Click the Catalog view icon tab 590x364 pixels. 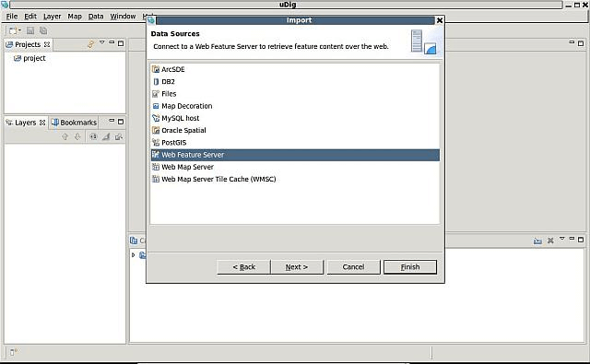click(x=134, y=241)
